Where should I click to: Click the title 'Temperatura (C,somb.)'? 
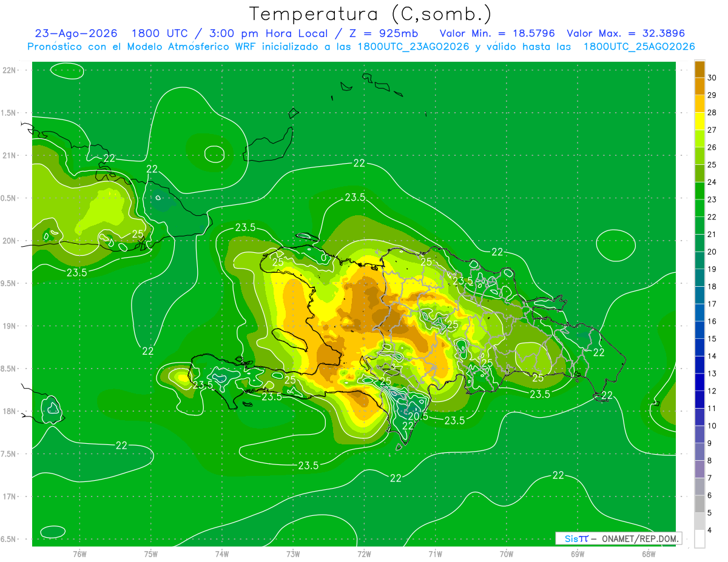pos(370,14)
